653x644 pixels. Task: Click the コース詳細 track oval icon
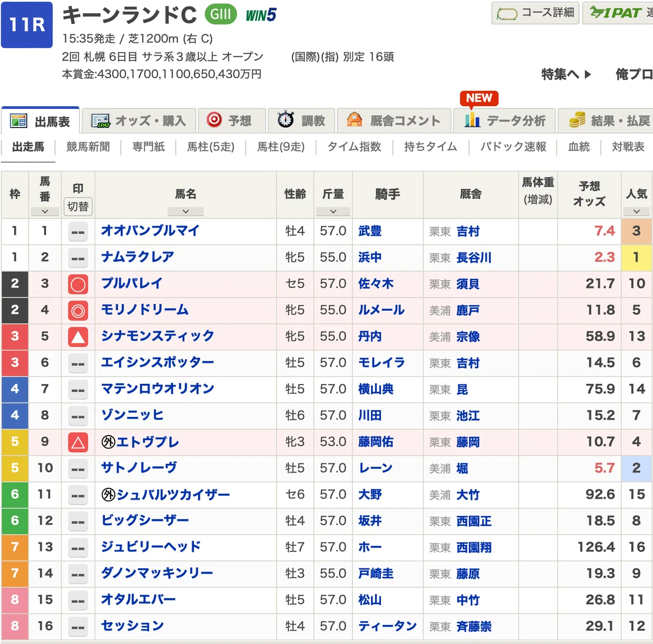point(507,14)
